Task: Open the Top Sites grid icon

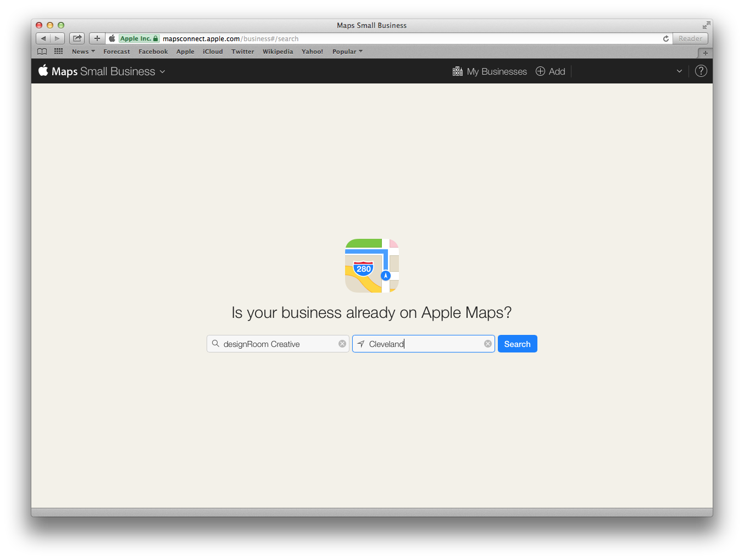Action: point(59,52)
